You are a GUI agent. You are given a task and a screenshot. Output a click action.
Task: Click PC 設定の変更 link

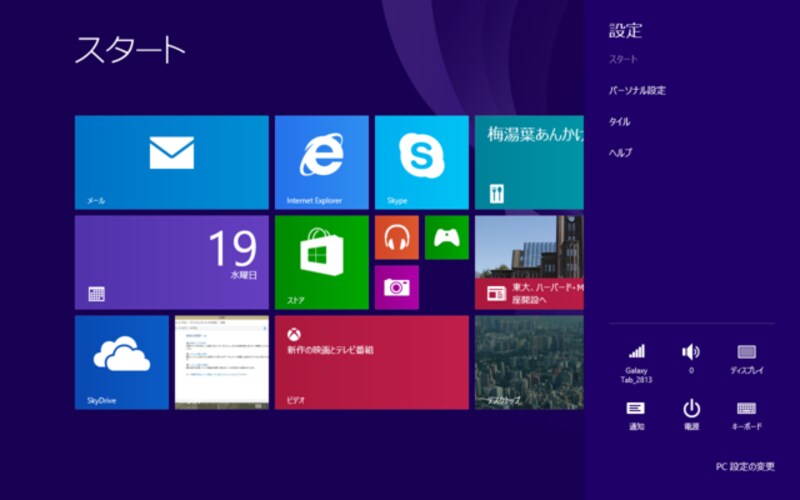(744, 467)
